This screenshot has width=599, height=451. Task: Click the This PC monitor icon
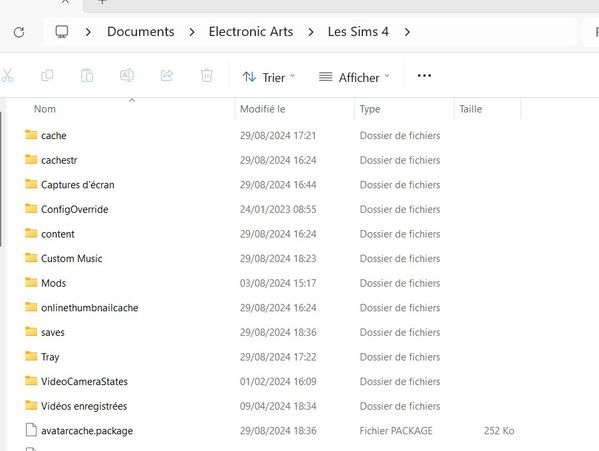[x=62, y=32]
